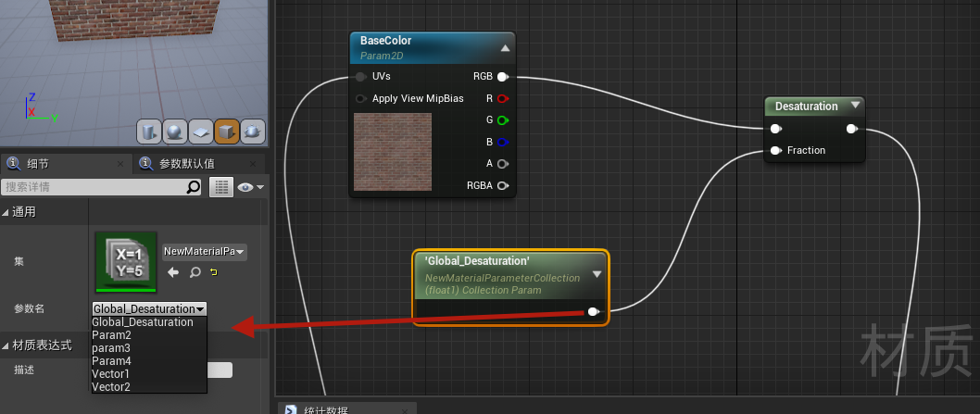
Task: Select the cylinder preview shape icon
Action: click(149, 132)
